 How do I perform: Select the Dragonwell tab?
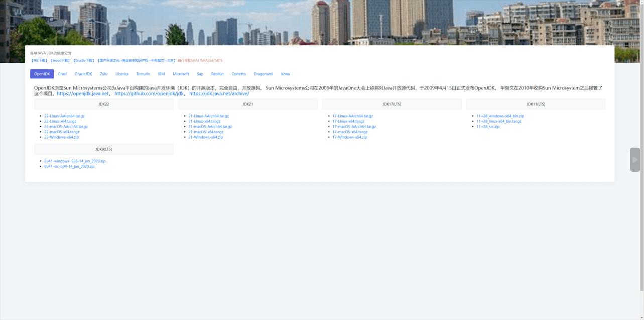pyautogui.click(x=263, y=74)
